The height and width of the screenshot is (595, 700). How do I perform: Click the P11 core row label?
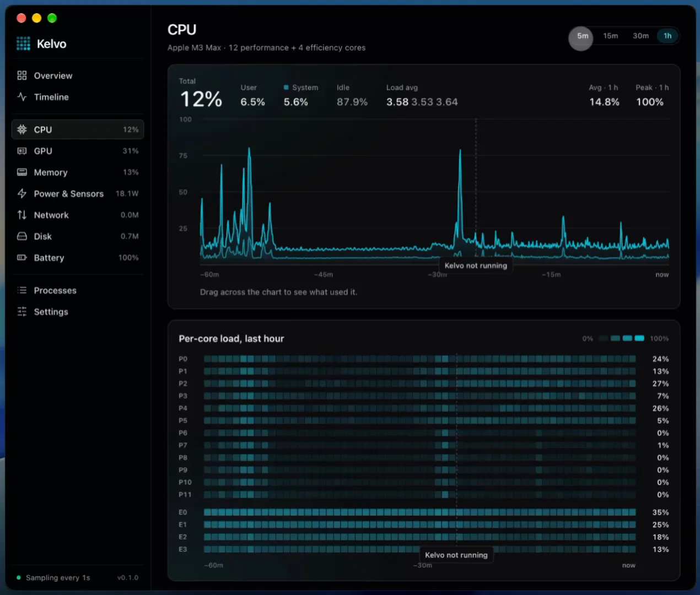(x=185, y=494)
